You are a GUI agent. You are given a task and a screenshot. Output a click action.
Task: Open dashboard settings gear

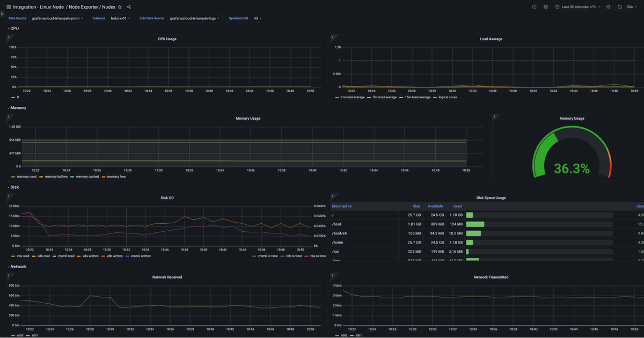[x=546, y=7]
